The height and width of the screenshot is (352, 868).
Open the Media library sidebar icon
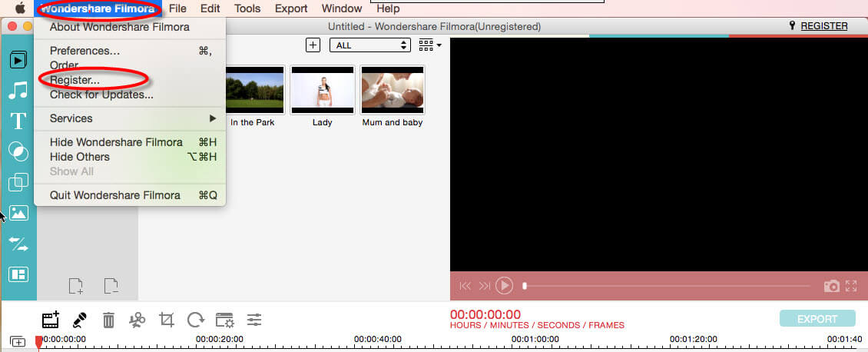pos(18,60)
